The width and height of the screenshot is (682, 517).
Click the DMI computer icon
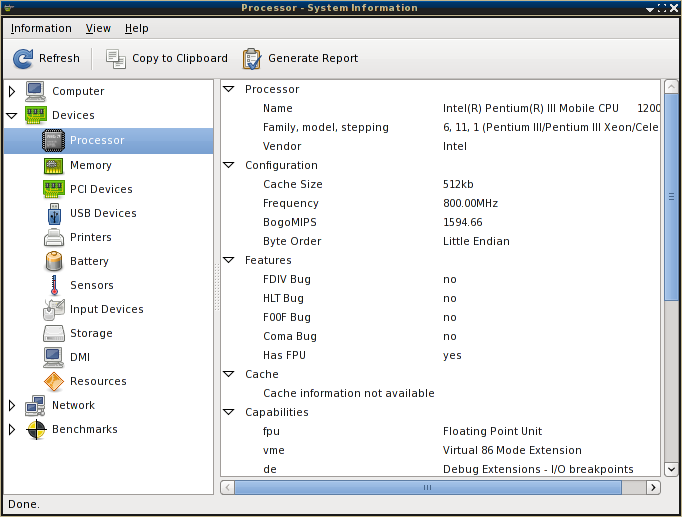[53, 357]
